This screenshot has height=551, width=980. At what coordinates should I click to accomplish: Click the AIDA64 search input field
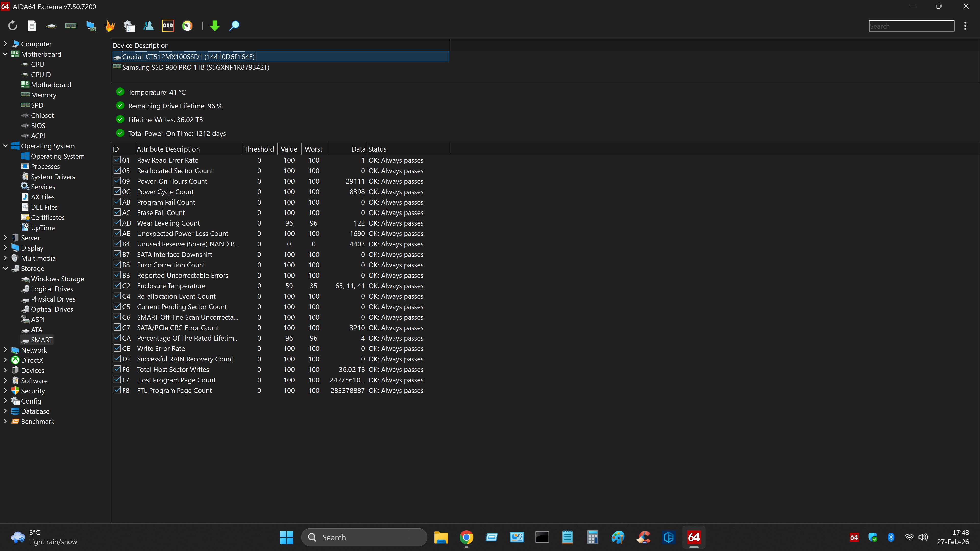(x=911, y=26)
